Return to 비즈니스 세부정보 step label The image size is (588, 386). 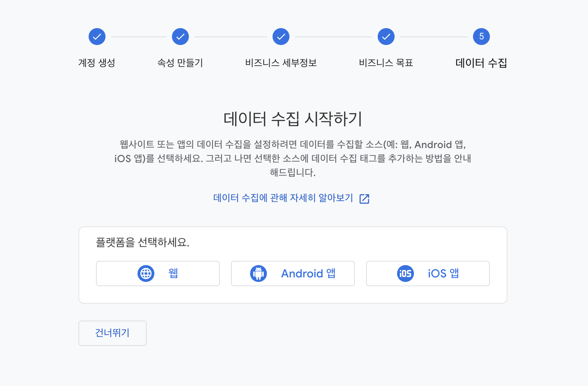(x=281, y=63)
